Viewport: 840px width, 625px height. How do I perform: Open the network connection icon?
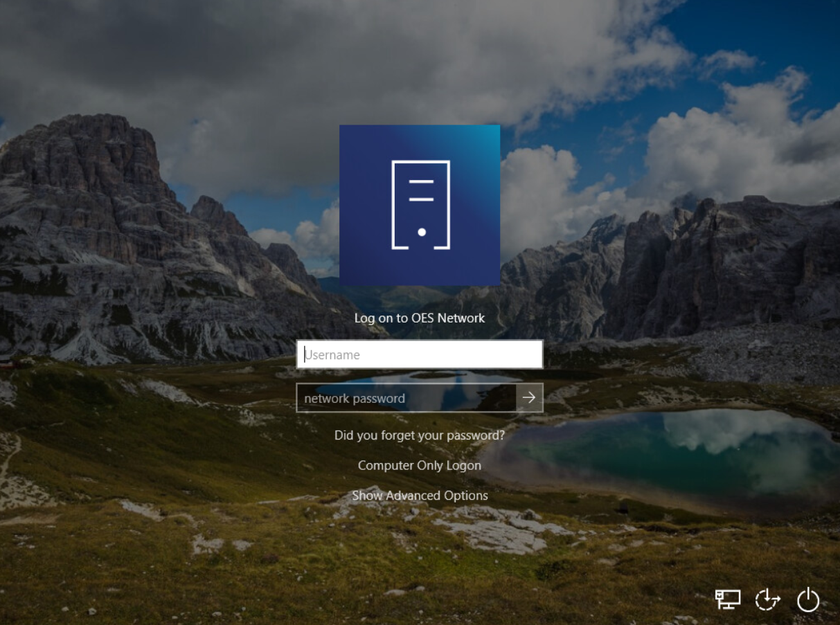point(727,599)
